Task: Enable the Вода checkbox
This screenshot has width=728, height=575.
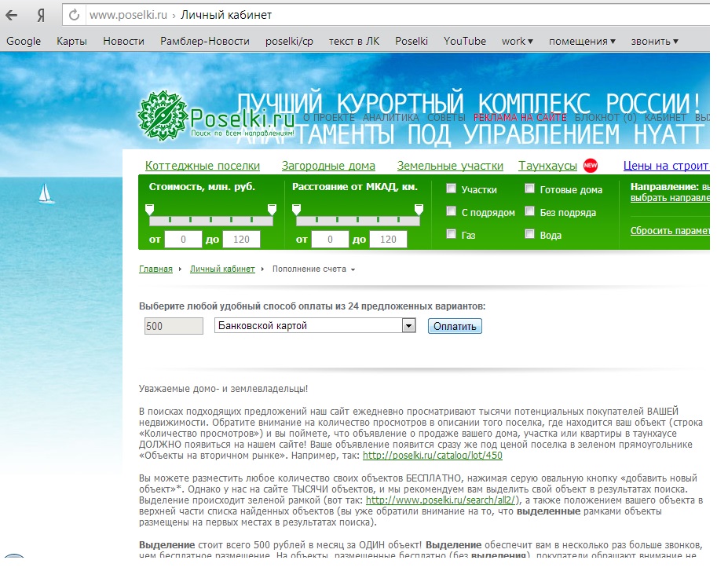Action: coord(529,233)
